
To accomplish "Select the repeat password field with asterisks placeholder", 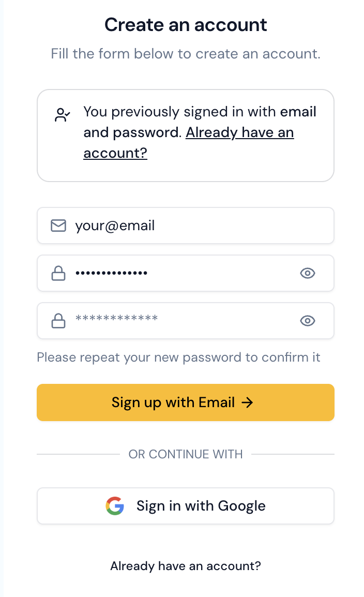I will [x=181, y=321].
